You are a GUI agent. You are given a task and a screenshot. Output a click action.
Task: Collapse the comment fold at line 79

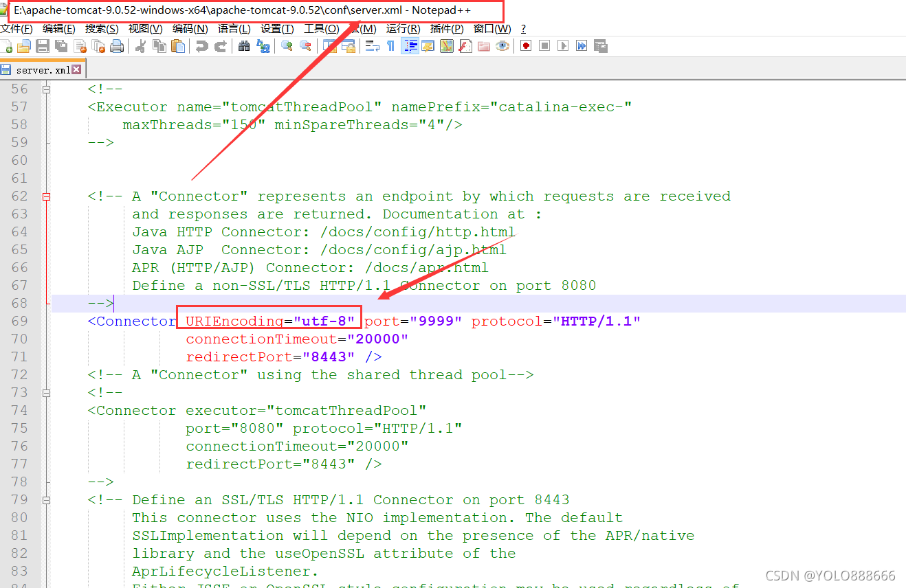pos(47,500)
